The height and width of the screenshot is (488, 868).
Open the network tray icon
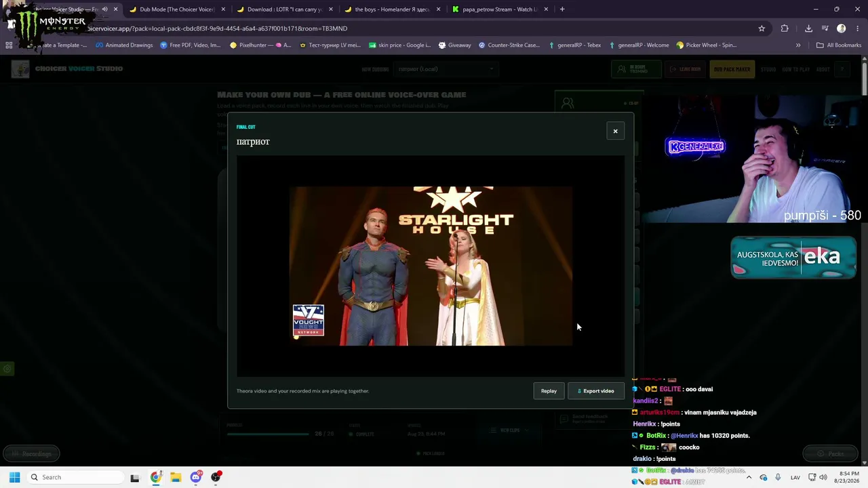(x=812, y=477)
